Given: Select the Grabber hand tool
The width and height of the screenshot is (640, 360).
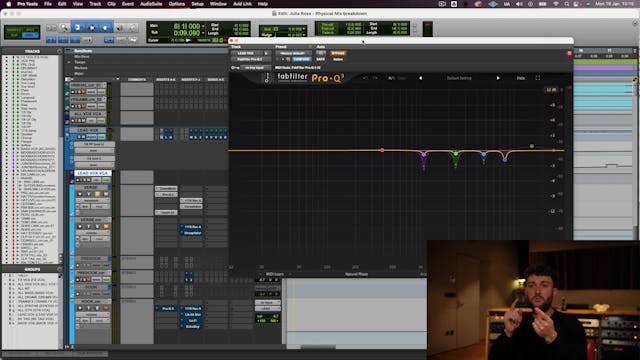Looking at the screenshot, I should coord(105,28).
